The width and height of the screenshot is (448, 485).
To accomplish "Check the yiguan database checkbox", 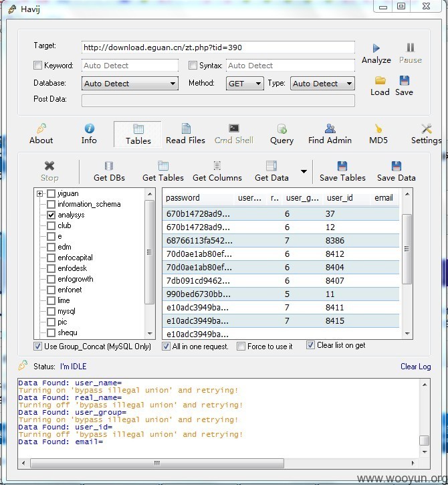I will (x=51, y=193).
